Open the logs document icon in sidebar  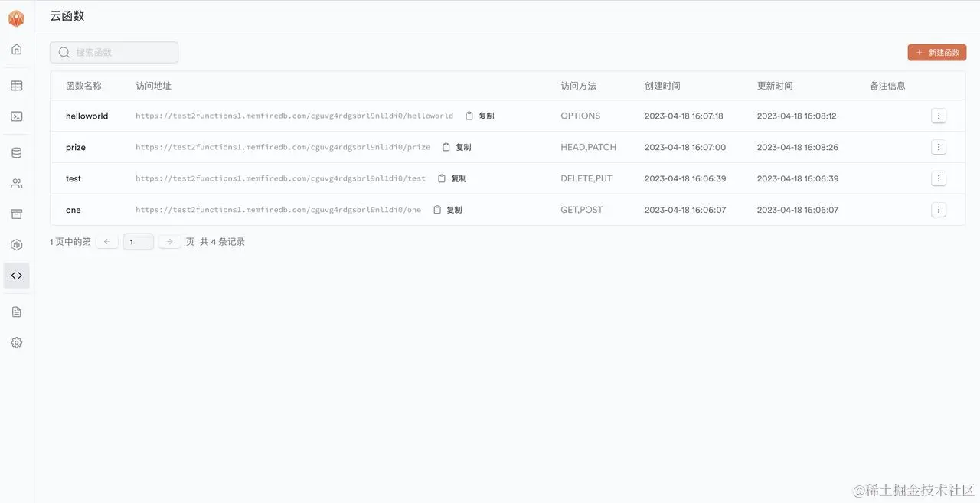coord(16,312)
